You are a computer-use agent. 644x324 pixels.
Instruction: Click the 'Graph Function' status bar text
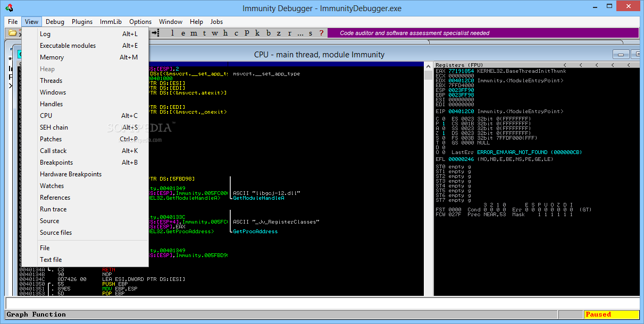tap(36, 314)
